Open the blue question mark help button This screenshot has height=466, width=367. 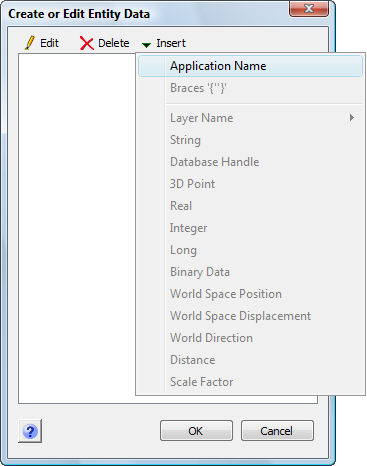pyautogui.click(x=30, y=431)
